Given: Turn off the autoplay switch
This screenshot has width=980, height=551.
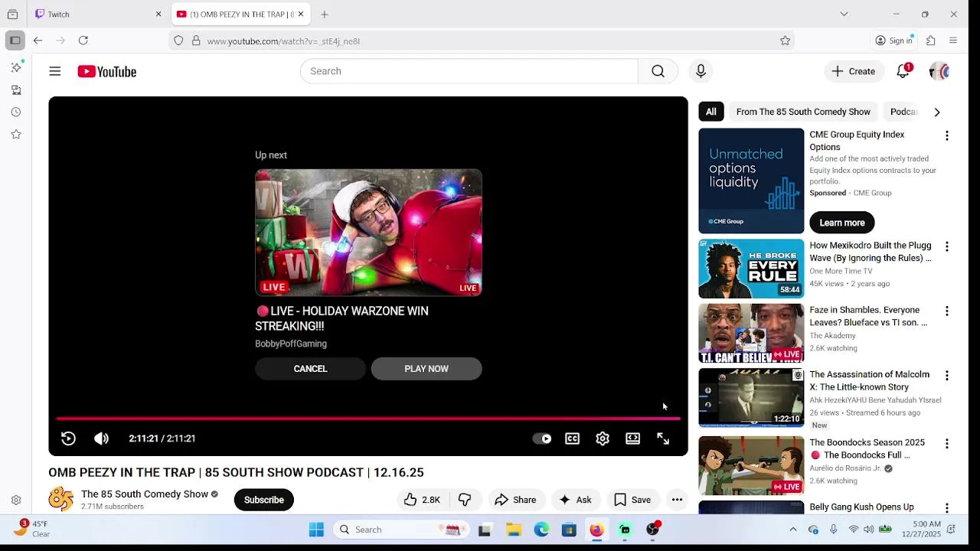Looking at the screenshot, I should click(x=542, y=439).
